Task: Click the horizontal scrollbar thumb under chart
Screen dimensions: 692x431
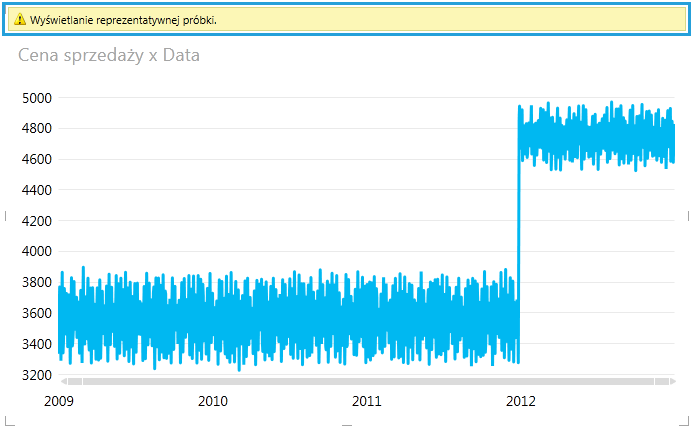Action: tap(368, 381)
